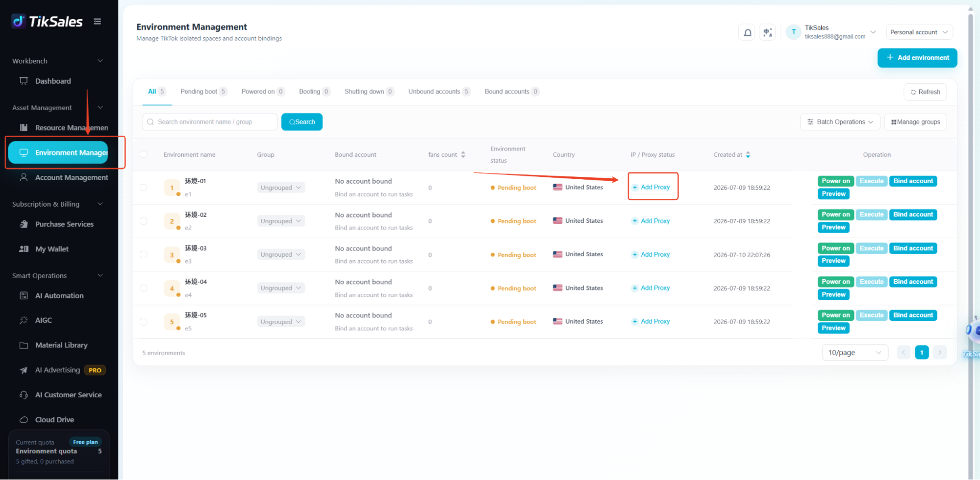Toggle the select-all header checkbox
Viewport: 980px width, 480px height.
click(144, 155)
